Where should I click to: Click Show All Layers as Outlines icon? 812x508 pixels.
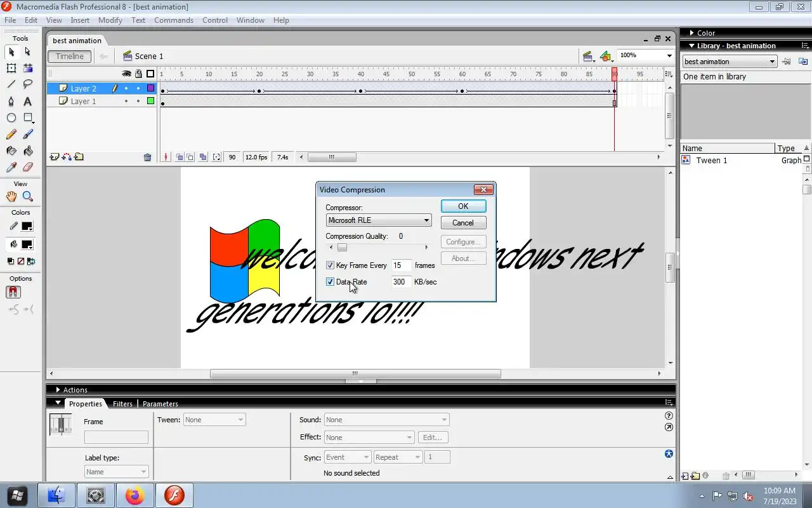tap(150, 74)
